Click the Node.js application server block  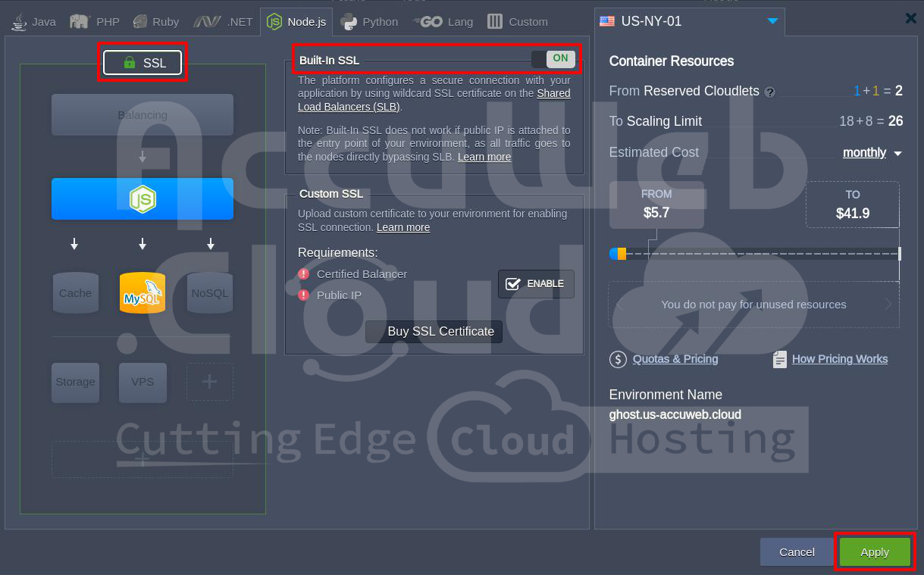(x=142, y=199)
